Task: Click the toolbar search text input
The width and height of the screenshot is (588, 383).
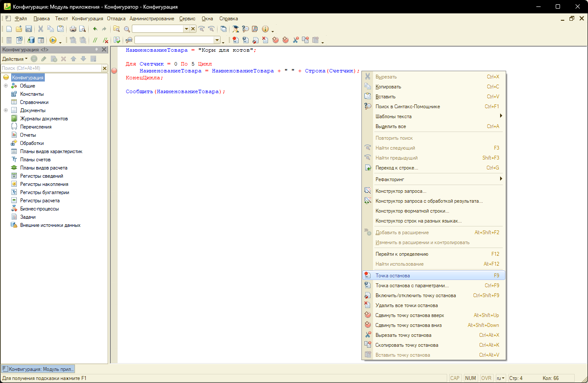Action: [158, 29]
